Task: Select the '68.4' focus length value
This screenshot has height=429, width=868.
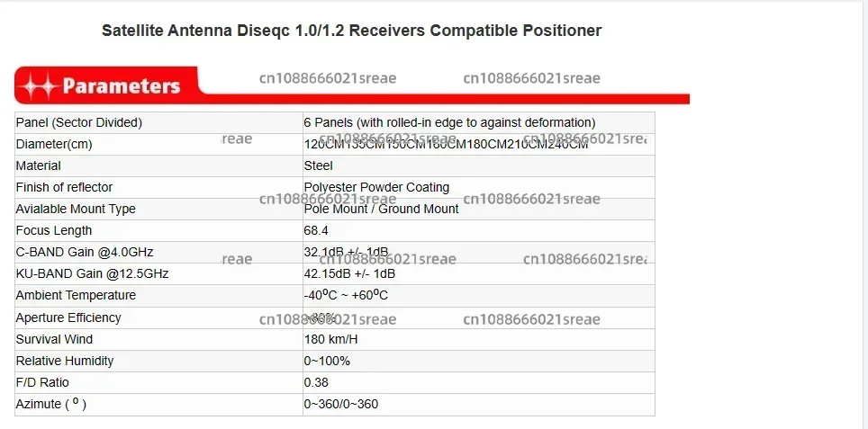Action: [x=316, y=230]
